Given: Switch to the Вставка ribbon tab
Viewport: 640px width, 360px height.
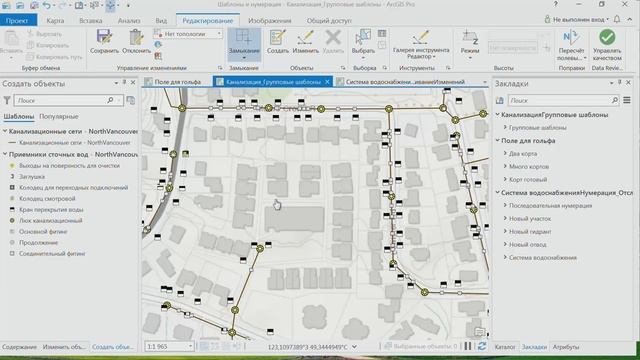Looking at the screenshot, I should coord(91,20).
